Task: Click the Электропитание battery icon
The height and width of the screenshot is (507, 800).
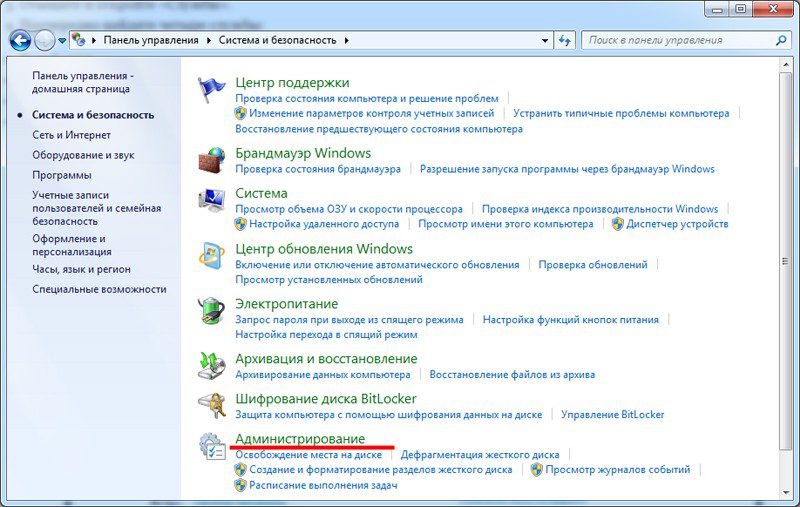Action: [211, 311]
